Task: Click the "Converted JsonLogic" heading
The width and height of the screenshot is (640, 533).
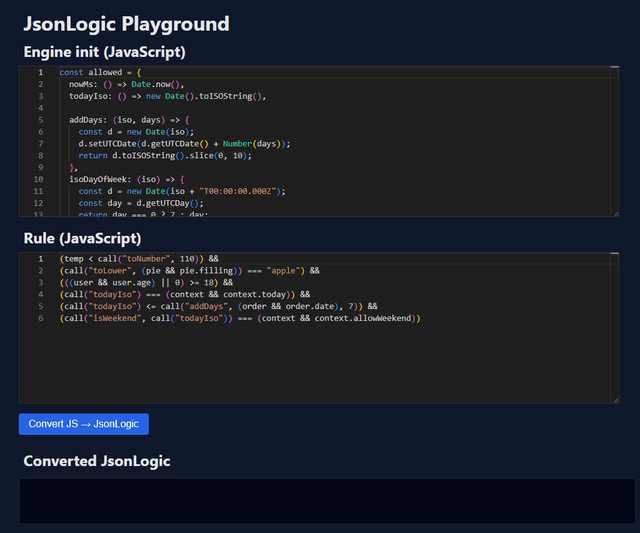Action: [x=97, y=461]
